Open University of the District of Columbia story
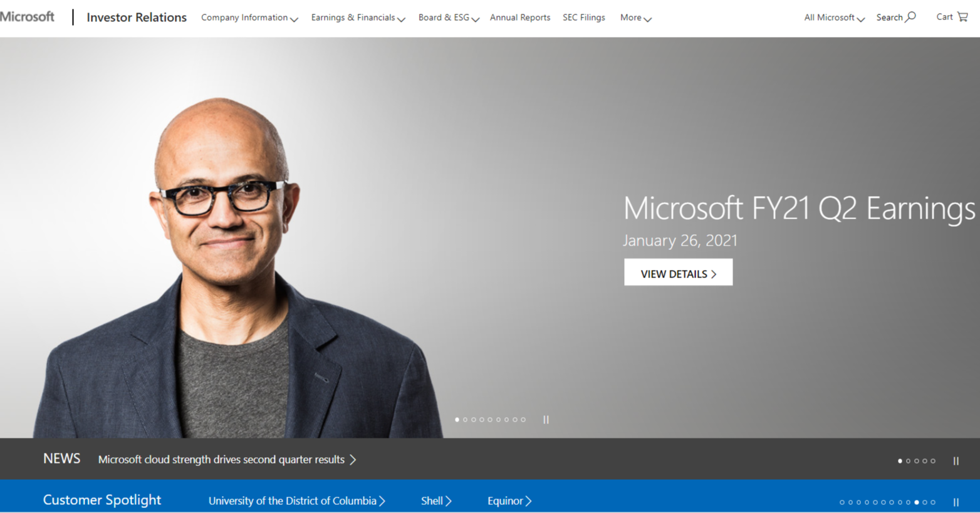Screen dimensions: 980x513 coord(297,501)
